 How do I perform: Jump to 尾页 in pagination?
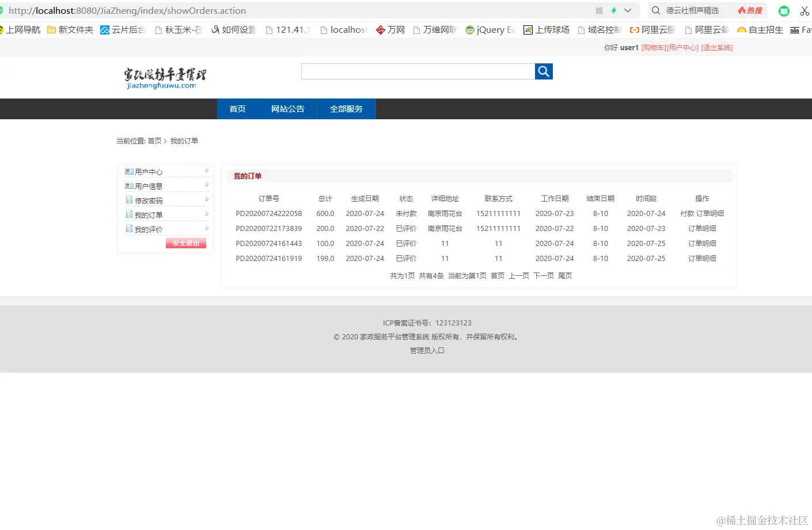point(565,276)
